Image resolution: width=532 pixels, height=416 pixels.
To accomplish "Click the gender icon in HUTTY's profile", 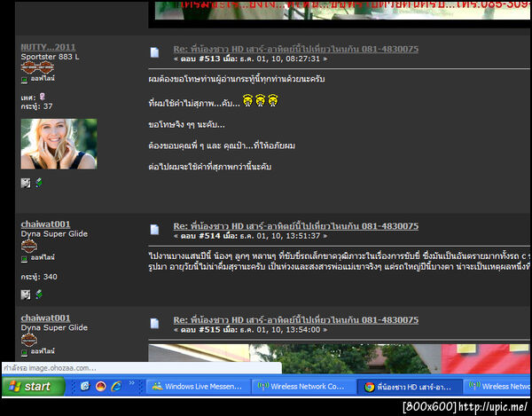I will click(x=42, y=97).
